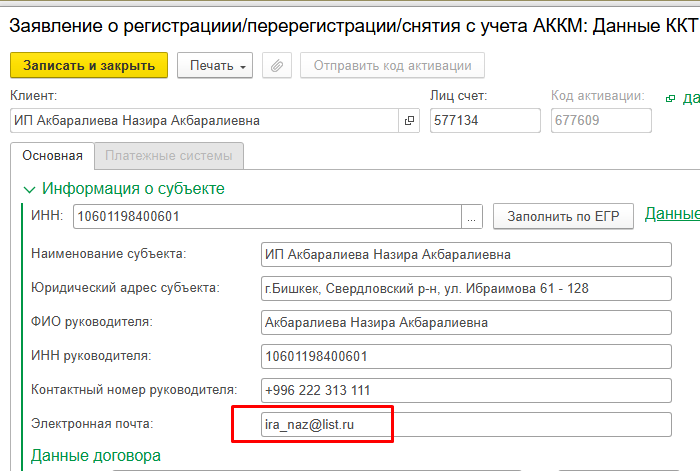Image resolution: width=700 pixels, height=471 pixels.
Task: Click the Наименование субъекта input field
Action: pos(466,254)
